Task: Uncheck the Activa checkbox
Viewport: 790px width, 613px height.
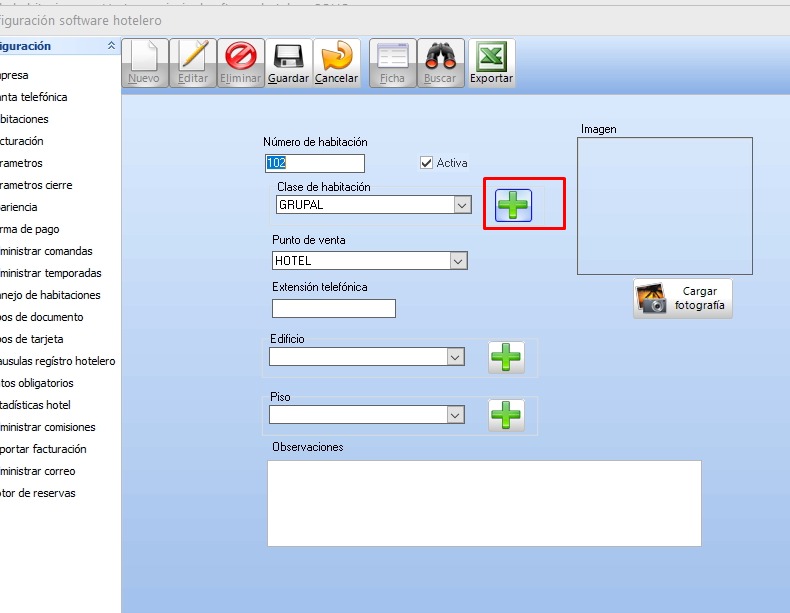Action: click(x=427, y=163)
